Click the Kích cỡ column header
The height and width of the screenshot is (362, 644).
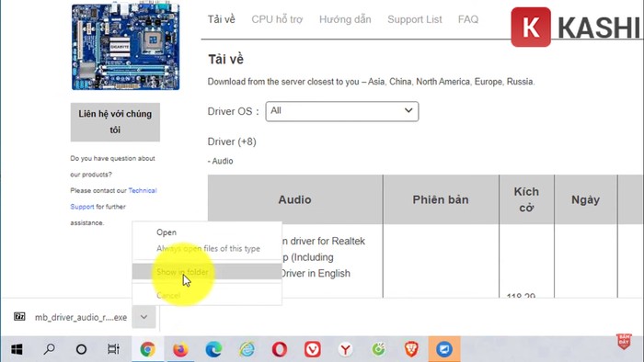pos(526,199)
